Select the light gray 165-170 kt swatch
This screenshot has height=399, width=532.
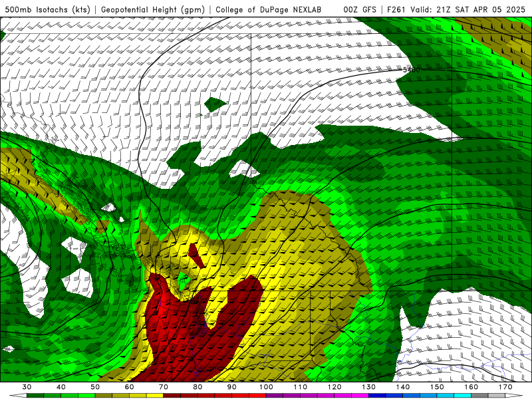click(x=497, y=396)
